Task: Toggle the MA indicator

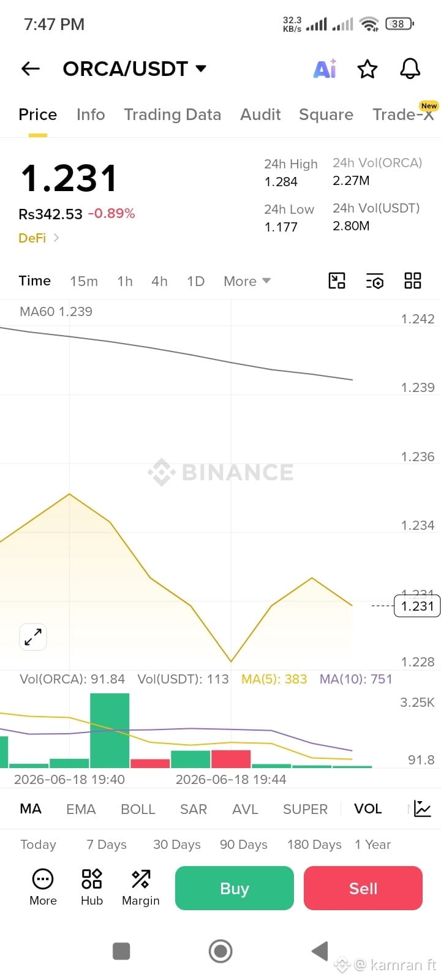Action: (31, 809)
